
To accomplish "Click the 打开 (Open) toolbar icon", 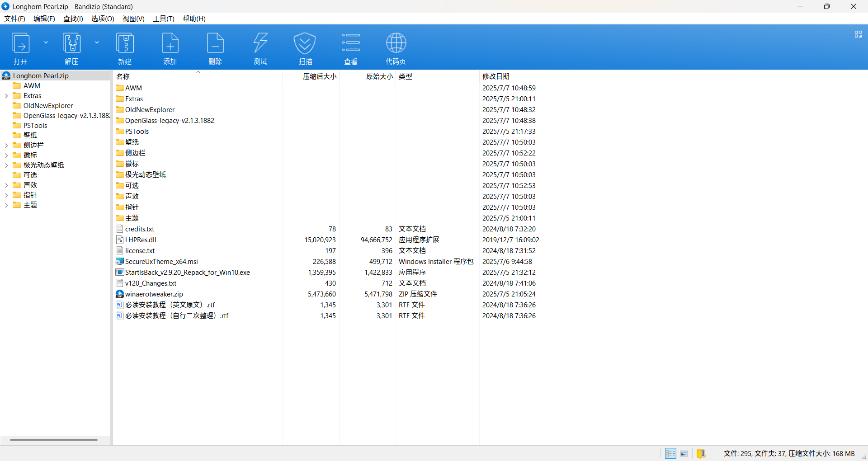I will pyautogui.click(x=20, y=43).
